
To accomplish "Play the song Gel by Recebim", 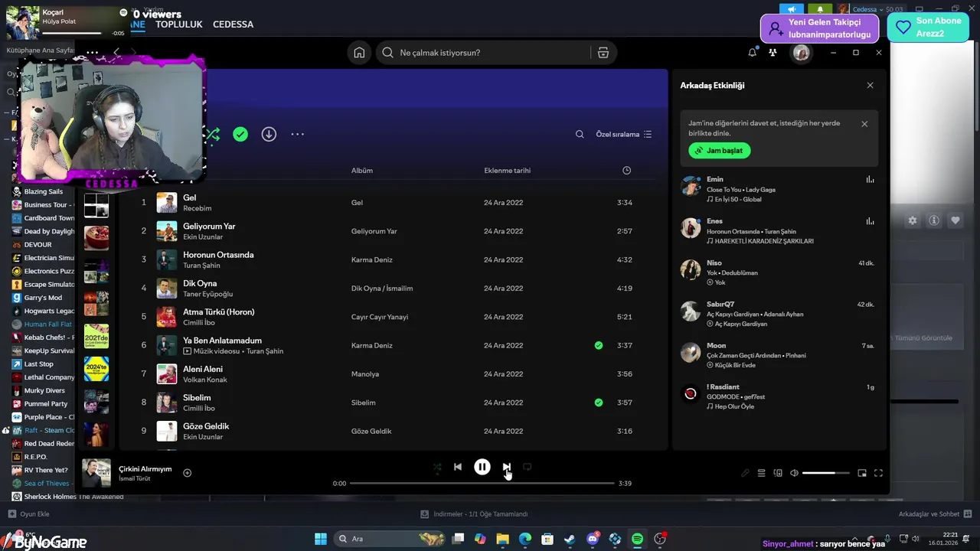I will [x=393, y=203].
